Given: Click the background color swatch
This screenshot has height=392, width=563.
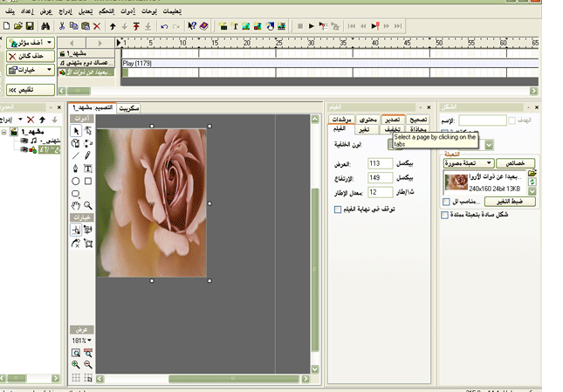Looking at the screenshot, I should pyautogui.click(x=390, y=145).
